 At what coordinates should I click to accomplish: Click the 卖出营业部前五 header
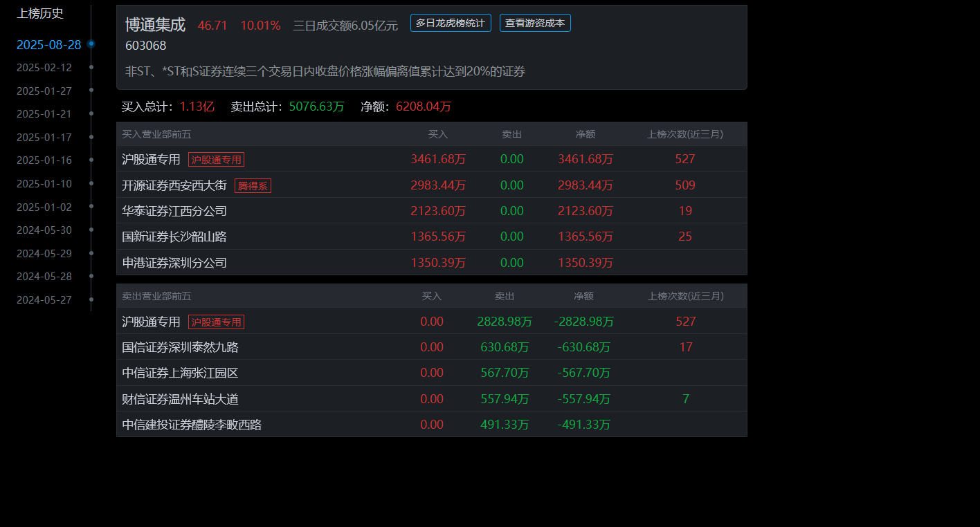(156, 296)
